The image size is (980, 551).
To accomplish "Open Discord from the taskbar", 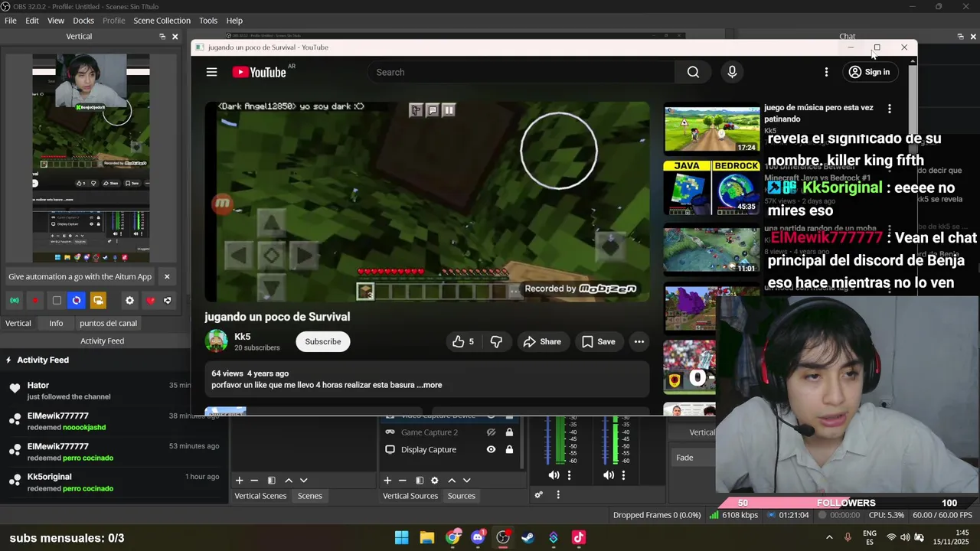I will 478,537.
